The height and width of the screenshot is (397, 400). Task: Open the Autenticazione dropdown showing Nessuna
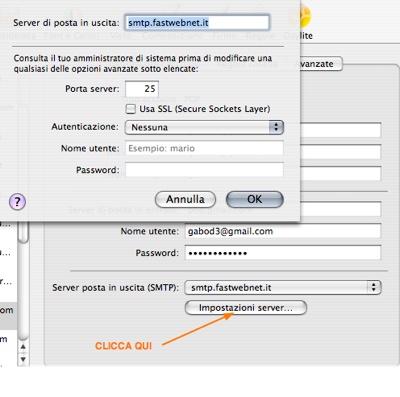tap(204, 127)
